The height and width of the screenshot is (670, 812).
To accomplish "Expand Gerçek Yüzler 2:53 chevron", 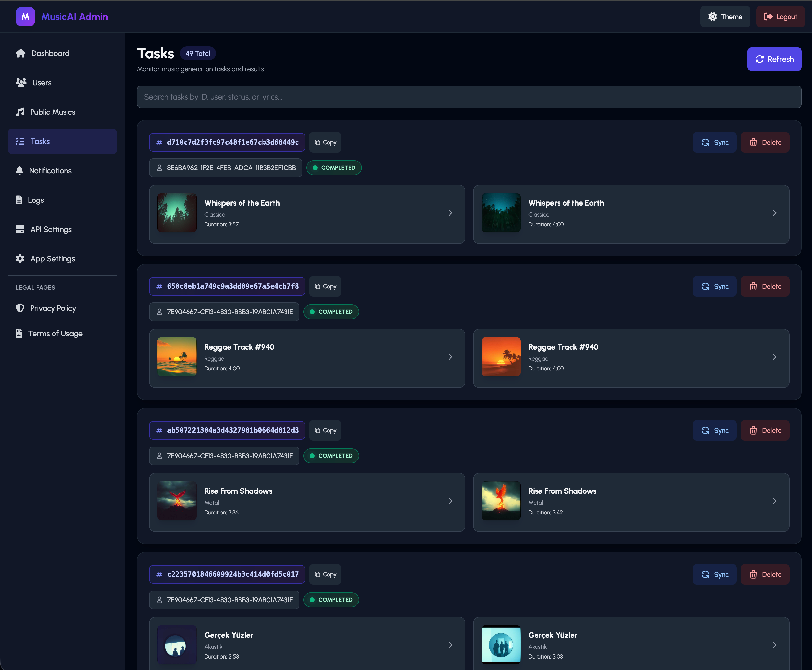I will click(x=450, y=645).
